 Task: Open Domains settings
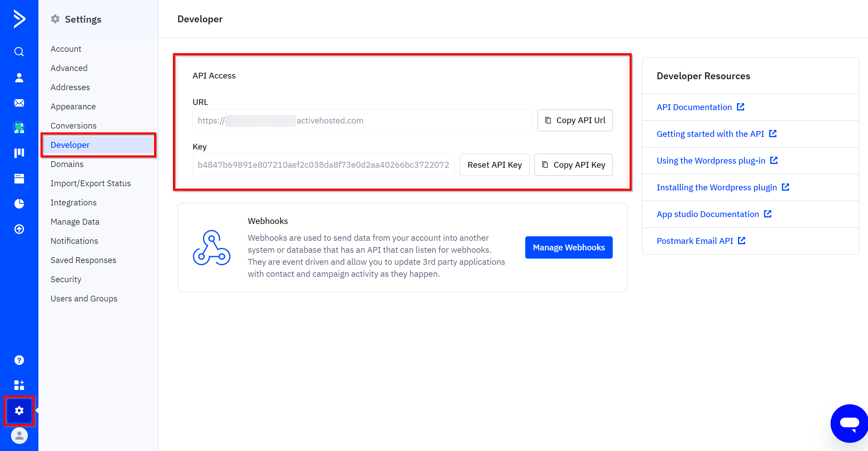(x=67, y=164)
